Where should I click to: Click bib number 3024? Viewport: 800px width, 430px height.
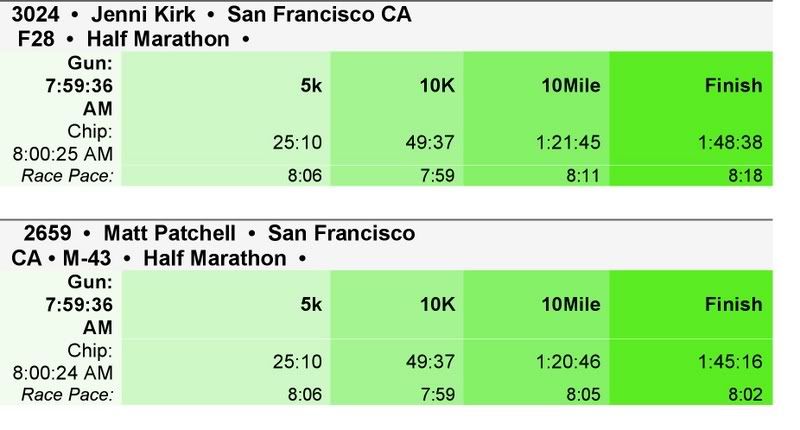(35, 14)
